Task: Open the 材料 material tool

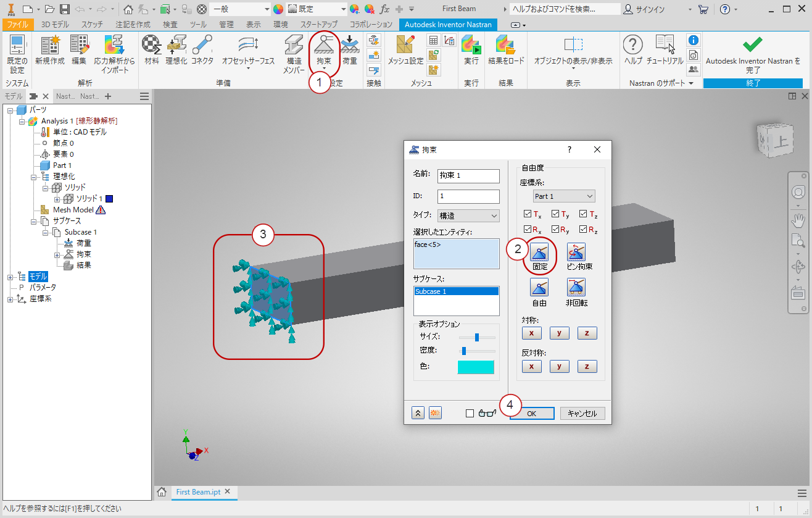Action: pyautogui.click(x=151, y=50)
